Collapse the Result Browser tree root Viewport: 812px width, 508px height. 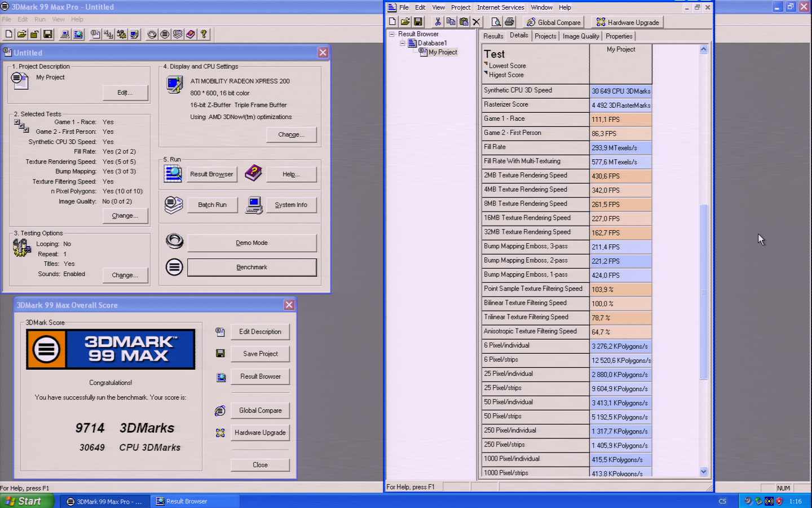coord(391,34)
